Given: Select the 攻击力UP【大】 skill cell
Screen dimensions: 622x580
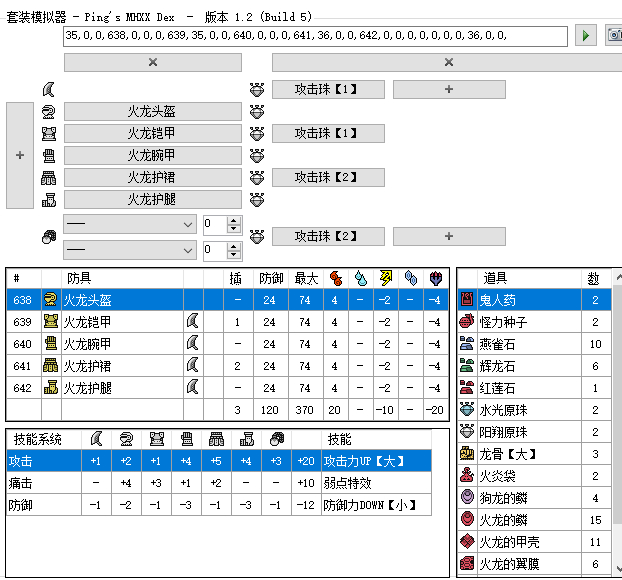Looking at the screenshot, I should tap(376, 461).
